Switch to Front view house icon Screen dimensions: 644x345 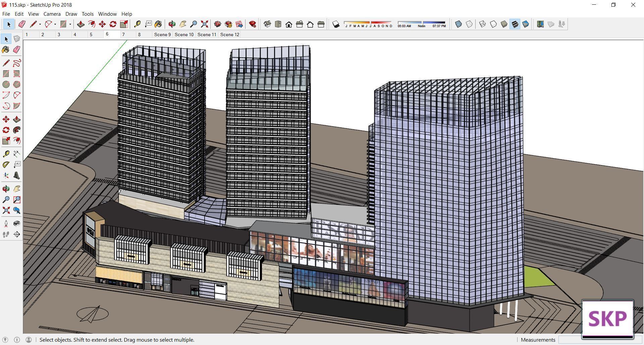[289, 24]
